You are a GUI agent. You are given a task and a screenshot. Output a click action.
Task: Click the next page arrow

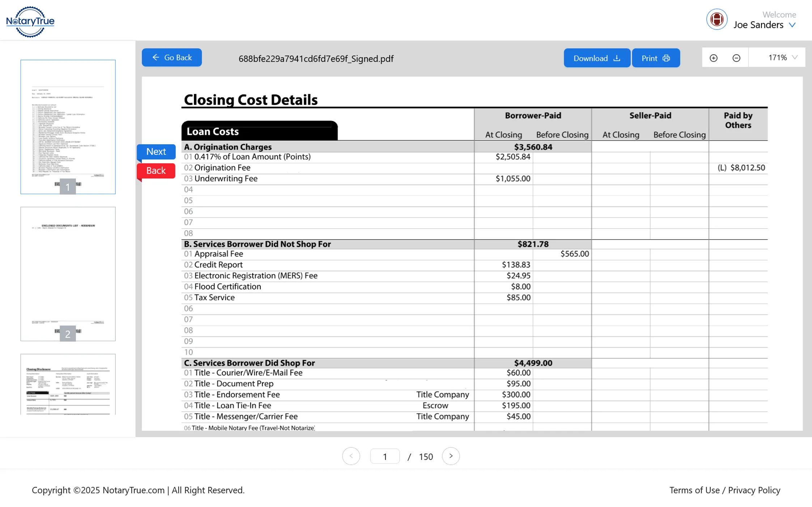coord(451,456)
